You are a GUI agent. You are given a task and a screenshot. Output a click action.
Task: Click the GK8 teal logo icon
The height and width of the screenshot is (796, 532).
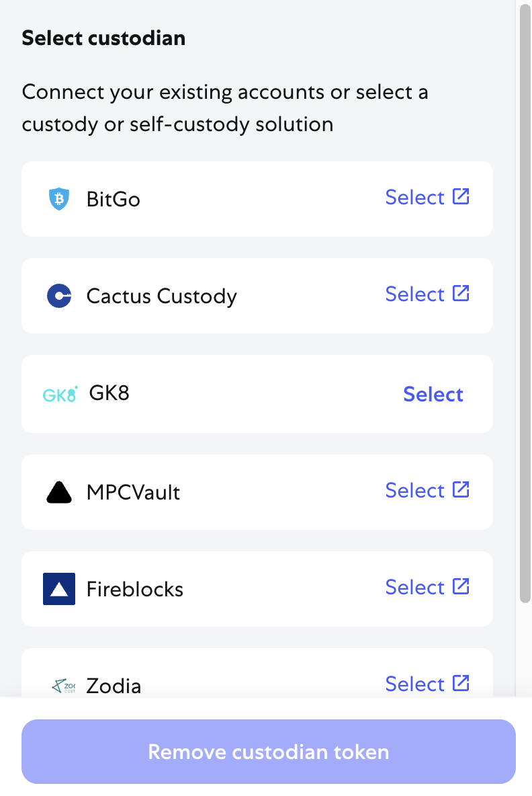tap(60, 394)
